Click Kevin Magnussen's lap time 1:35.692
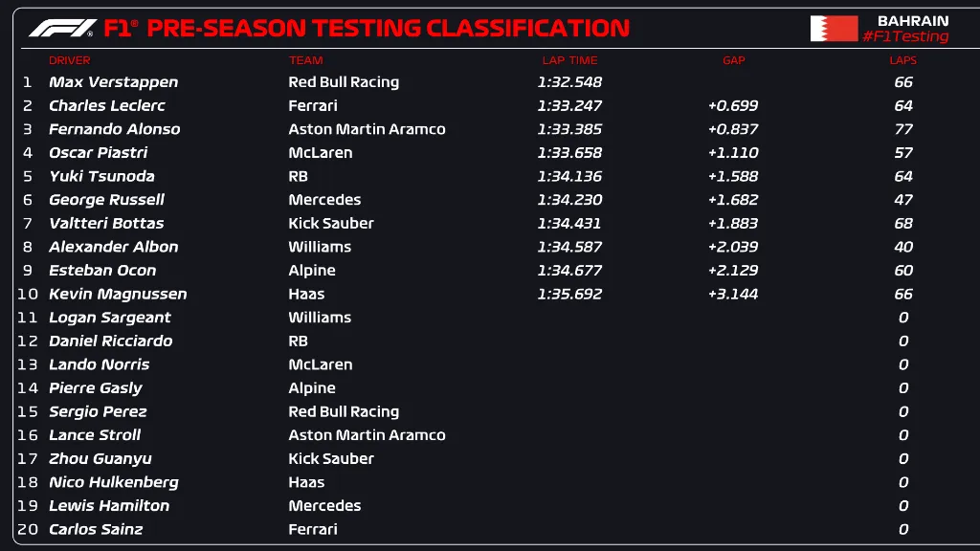 point(569,294)
